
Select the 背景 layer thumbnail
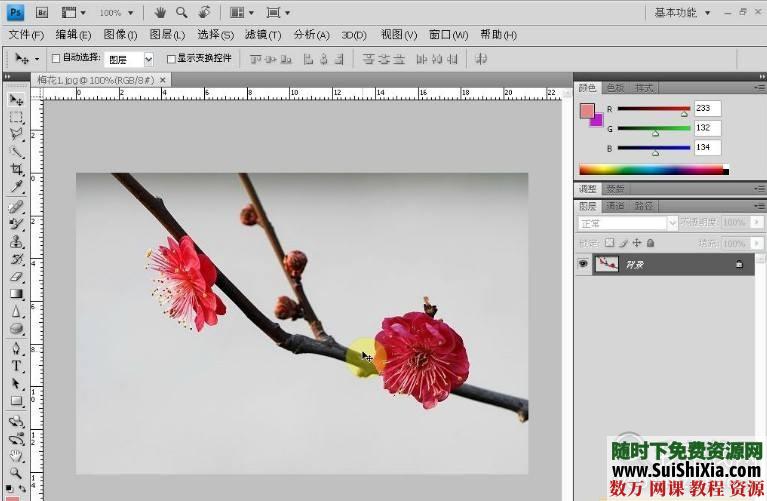[x=607, y=264]
